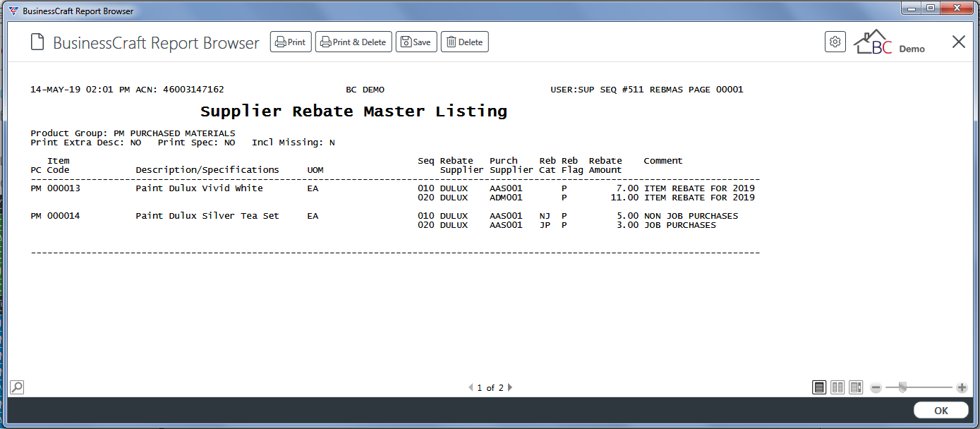980x429 pixels.
Task: Click the rebate amount 11.00
Action: [x=624, y=198]
